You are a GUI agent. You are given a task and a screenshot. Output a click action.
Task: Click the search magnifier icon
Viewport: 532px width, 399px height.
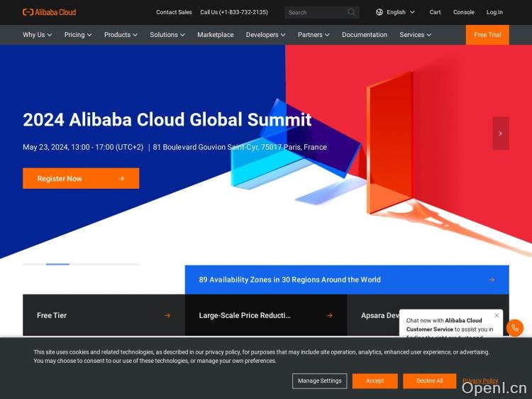click(x=351, y=12)
